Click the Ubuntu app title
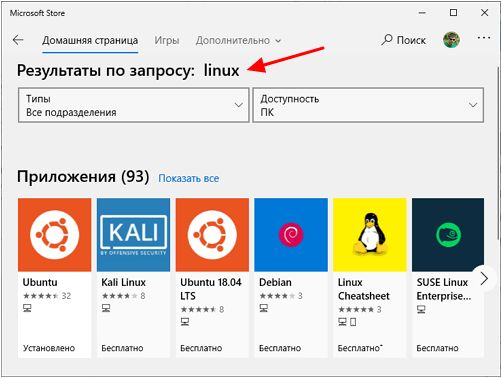 (x=40, y=282)
